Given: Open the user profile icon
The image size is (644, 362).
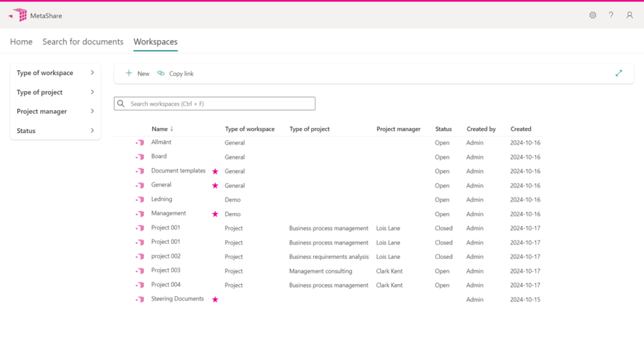Looking at the screenshot, I should coord(630,15).
